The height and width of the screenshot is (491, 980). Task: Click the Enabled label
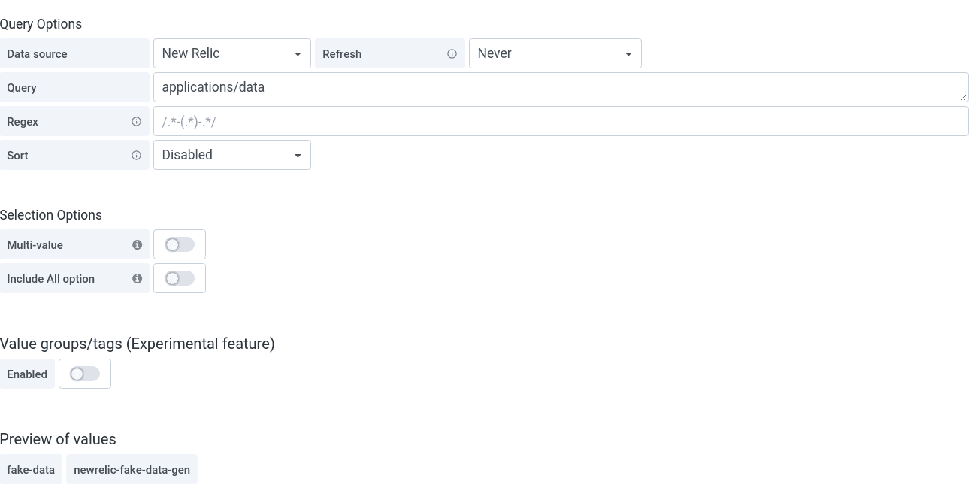(x=27, y=374)
